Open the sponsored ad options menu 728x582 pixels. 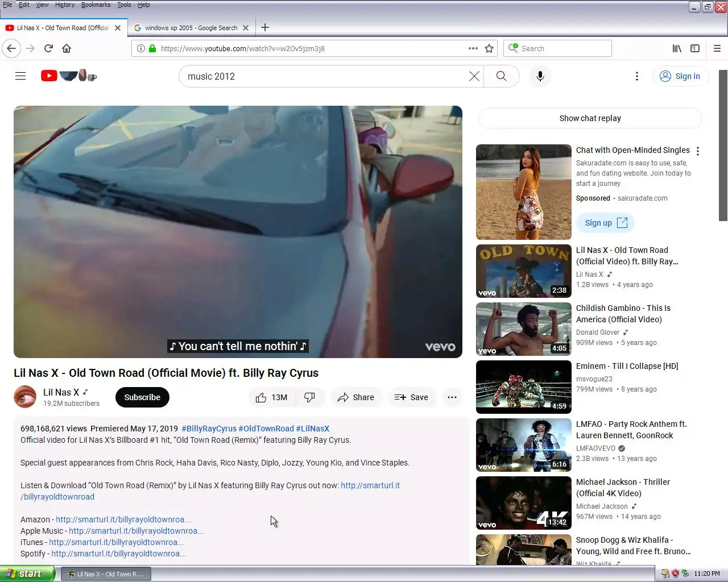pyautogui.click(x=698, y=151)
